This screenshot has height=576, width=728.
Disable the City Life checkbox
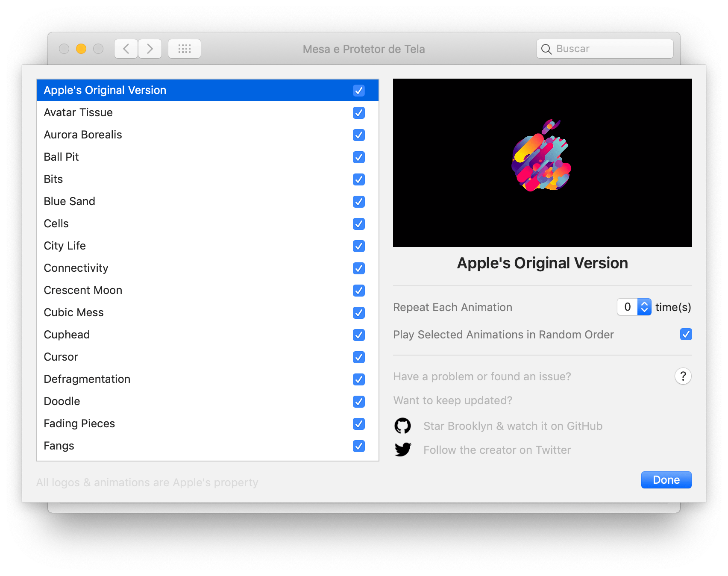click(359, 246)
